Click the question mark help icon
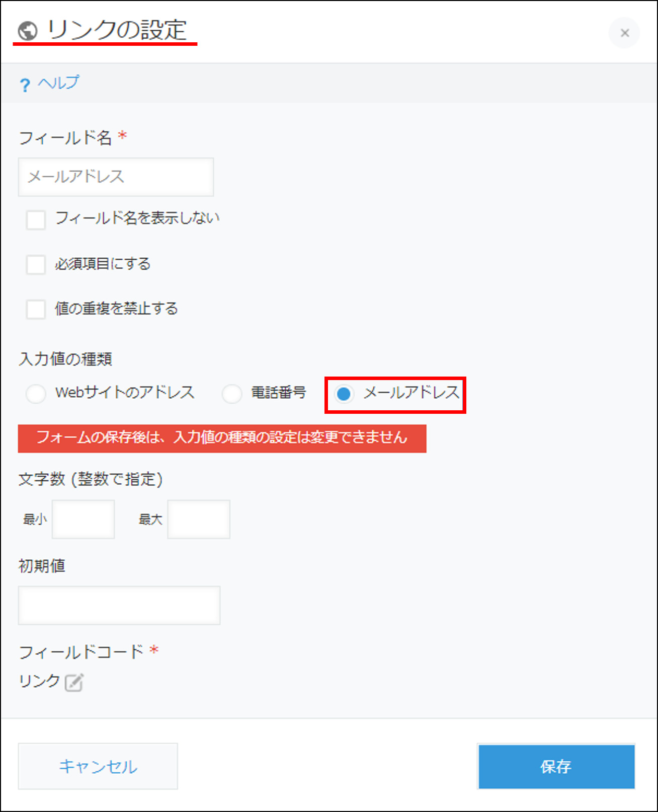This screenshot has height=812, width=658. [25, 85]
